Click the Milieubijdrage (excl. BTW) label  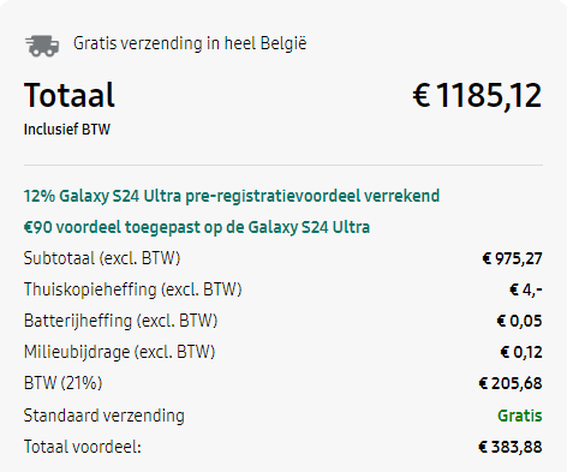tap(119, 352)
